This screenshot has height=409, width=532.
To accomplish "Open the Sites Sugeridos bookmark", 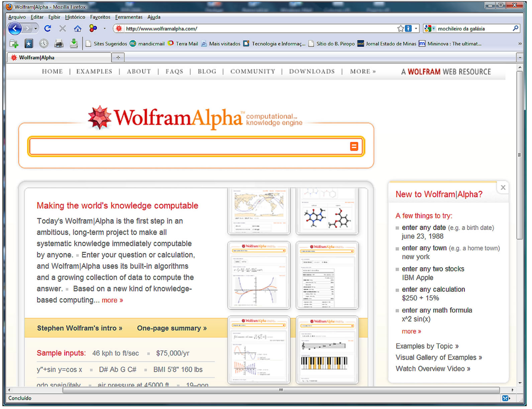I will pos(106,43).
